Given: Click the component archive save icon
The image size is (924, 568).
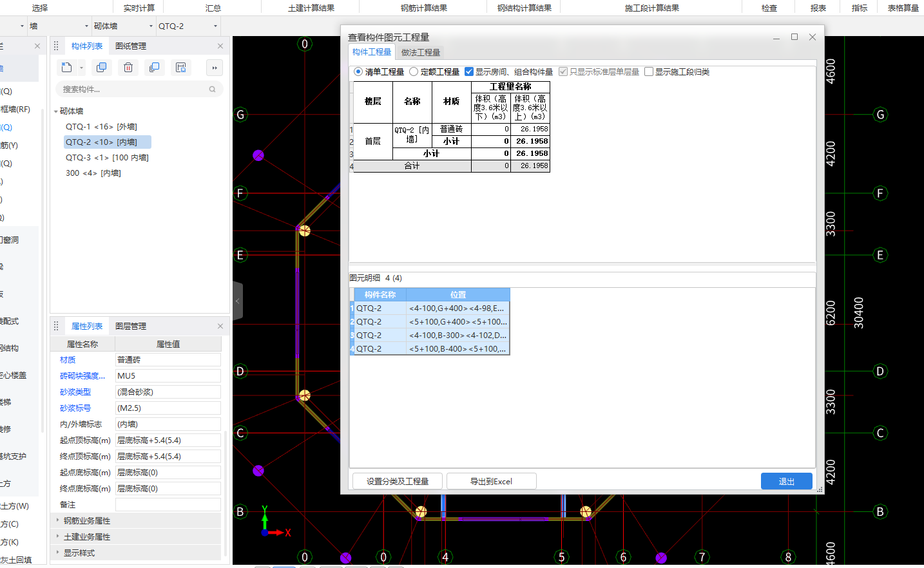Looking at the screenshot, I should point(180,67).
